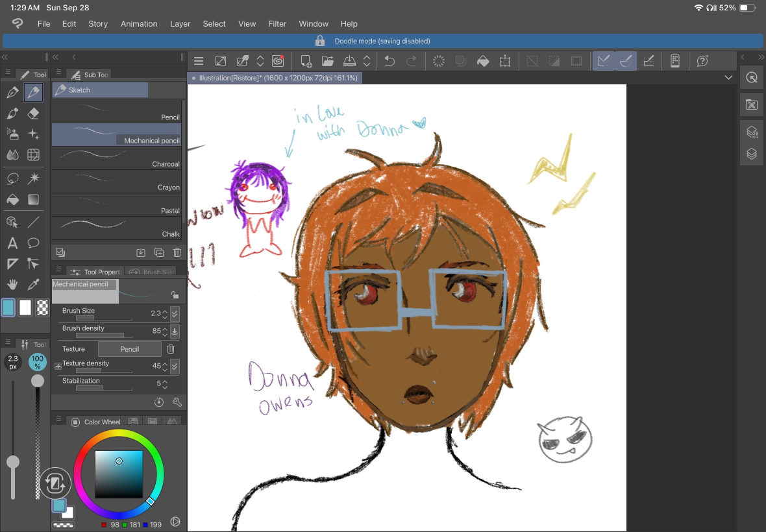The height and width of the screenshot is (532, 766).
Task: Select the Text tool
Action: coord(13,243)
